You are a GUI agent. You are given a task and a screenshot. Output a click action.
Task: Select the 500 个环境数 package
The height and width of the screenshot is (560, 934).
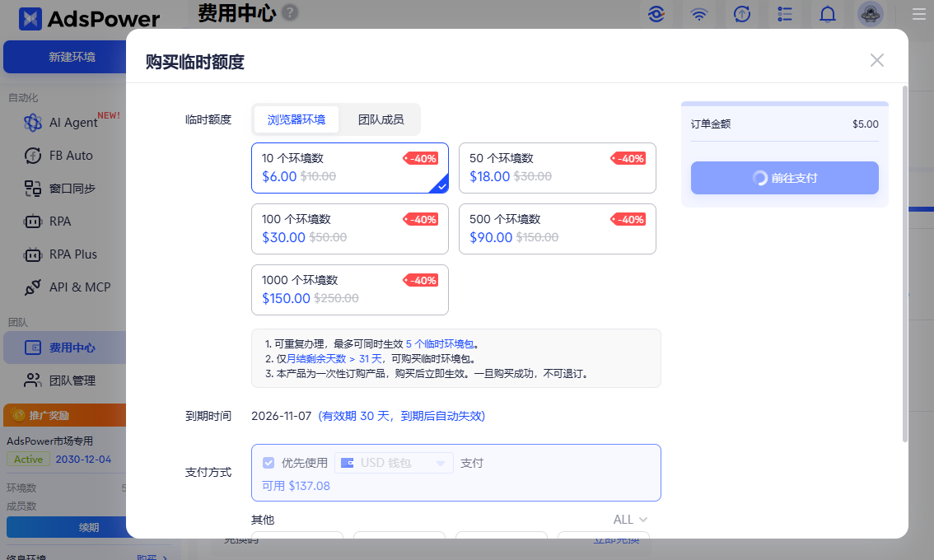tap(558, 229)
